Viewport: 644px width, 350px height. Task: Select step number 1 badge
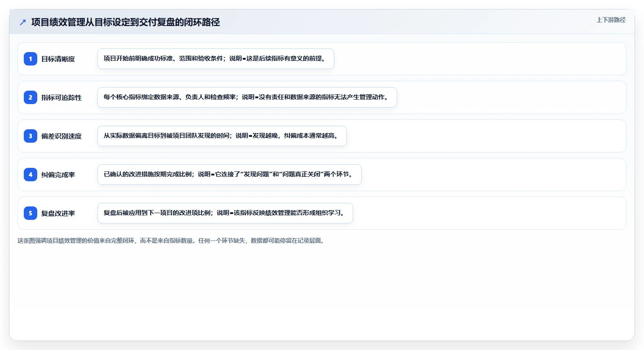pyautogui.click(x=31, y=59)
